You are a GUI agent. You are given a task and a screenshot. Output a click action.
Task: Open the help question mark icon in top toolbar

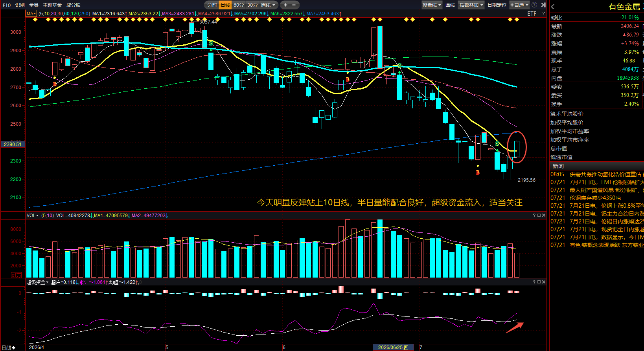pyautogui.click(x=534, y=5)
